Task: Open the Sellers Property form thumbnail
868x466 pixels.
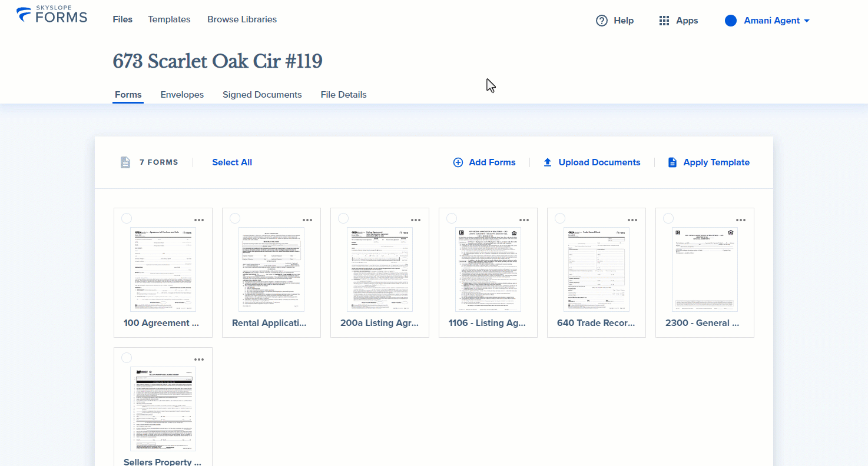Action: point(163,409)
